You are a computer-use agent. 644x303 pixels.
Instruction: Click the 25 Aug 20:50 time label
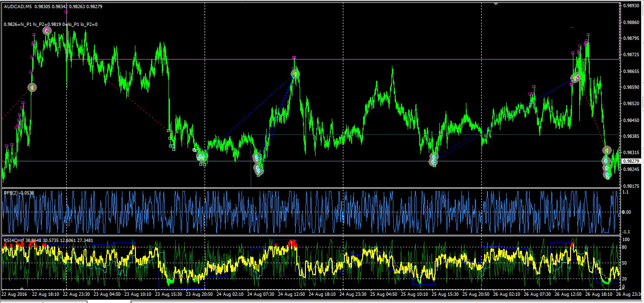(477, 294)
